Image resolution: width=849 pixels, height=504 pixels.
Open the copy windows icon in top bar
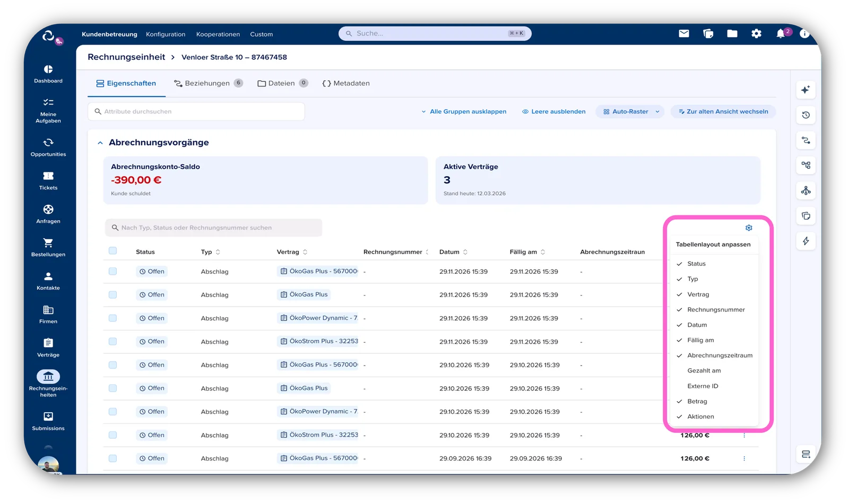[x=708, y=33]
